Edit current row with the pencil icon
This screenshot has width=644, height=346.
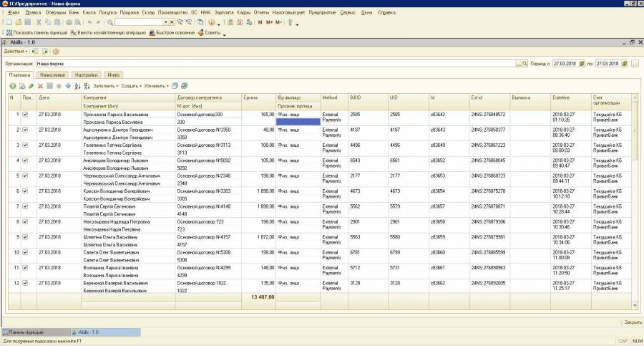click(31, 86)
